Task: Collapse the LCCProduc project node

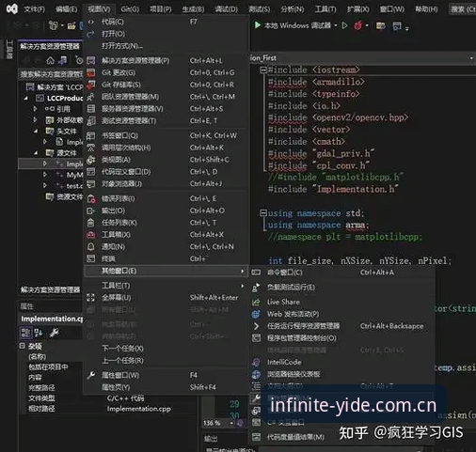Action: 26,99
